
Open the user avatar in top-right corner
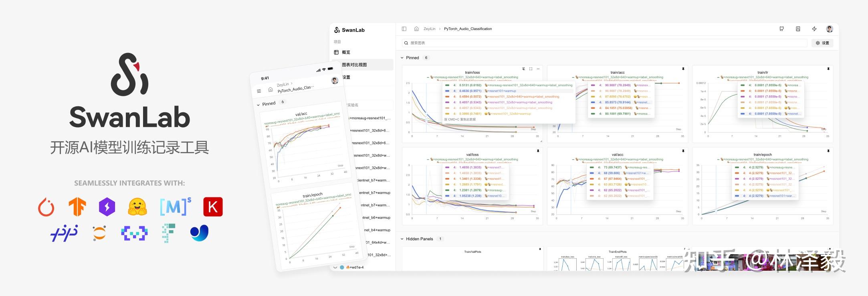pyautogui.click(x=830, y=29)
